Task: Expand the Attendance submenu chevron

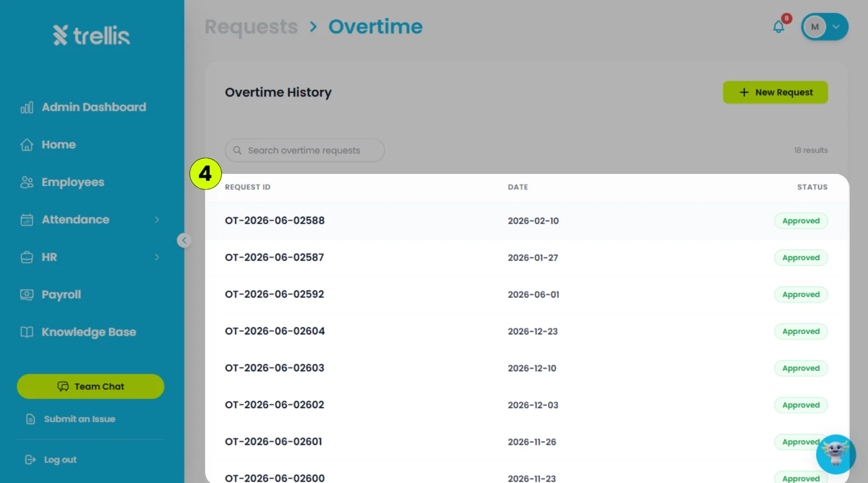Action: [x=157, y=220]
